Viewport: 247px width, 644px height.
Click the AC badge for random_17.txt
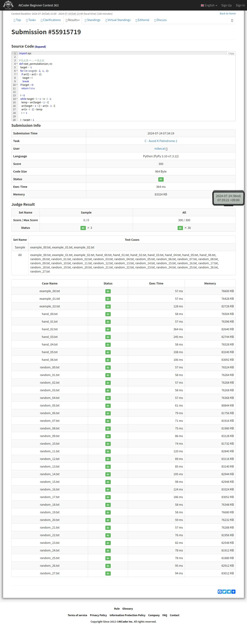click(108, 497)
